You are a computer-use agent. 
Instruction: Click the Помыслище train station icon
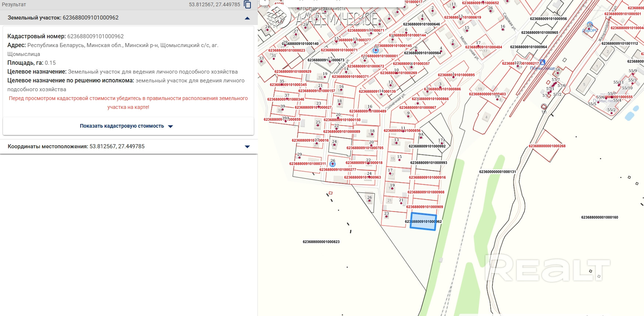(x=542, y=63)
